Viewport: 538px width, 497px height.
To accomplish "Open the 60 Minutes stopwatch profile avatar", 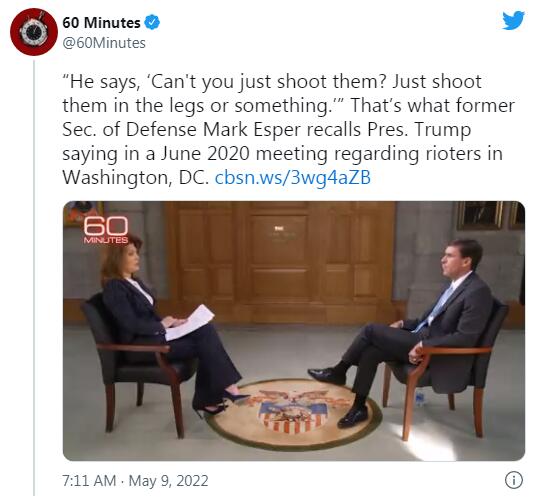I will point(34,32).
